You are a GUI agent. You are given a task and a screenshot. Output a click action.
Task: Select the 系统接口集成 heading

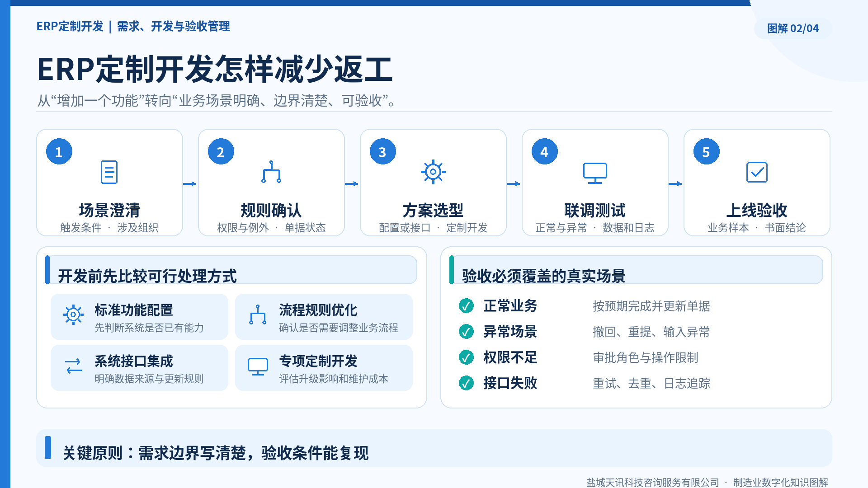point(134,361)
